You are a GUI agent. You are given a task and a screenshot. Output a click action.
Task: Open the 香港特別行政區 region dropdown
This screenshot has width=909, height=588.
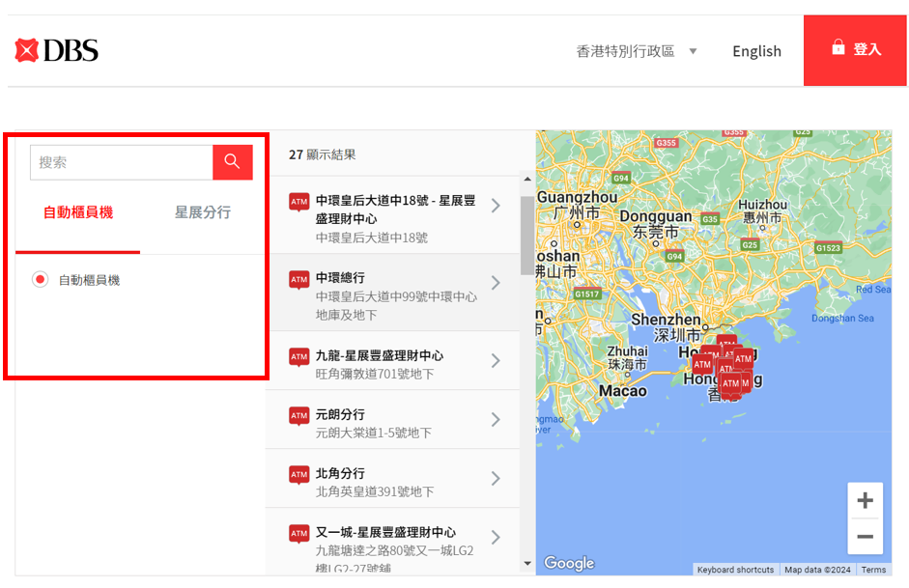tap(637, 51)
